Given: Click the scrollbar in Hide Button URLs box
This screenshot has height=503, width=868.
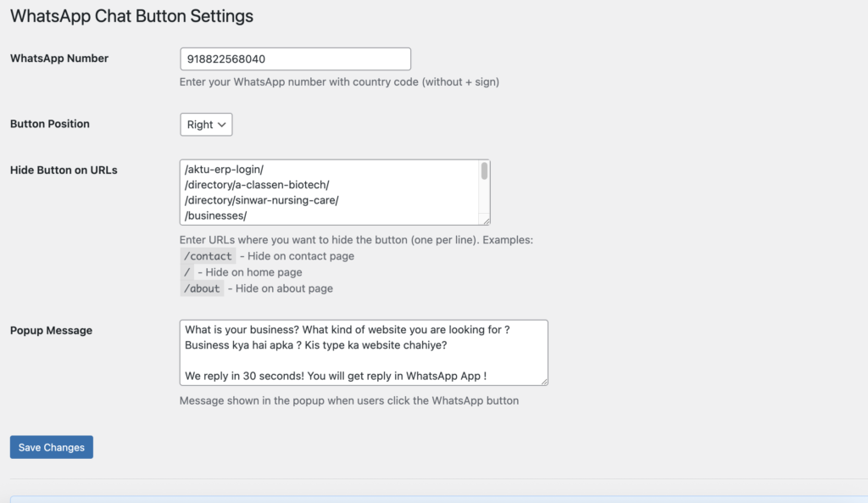Looking at the screenshot, I should coord(485,172).
